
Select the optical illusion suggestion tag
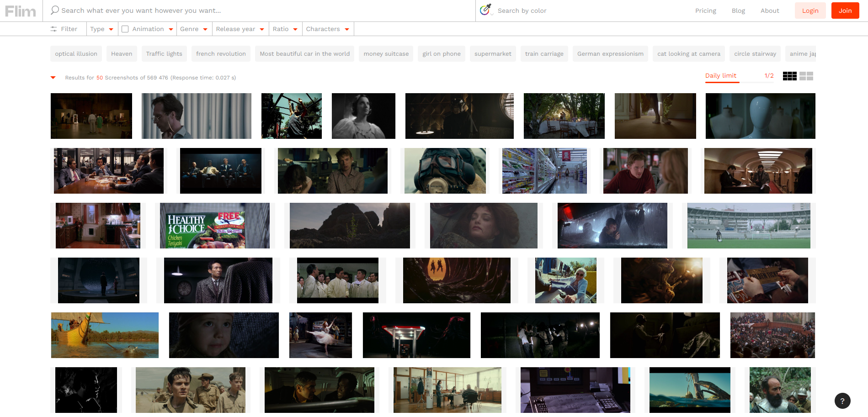tap(76, 53)
